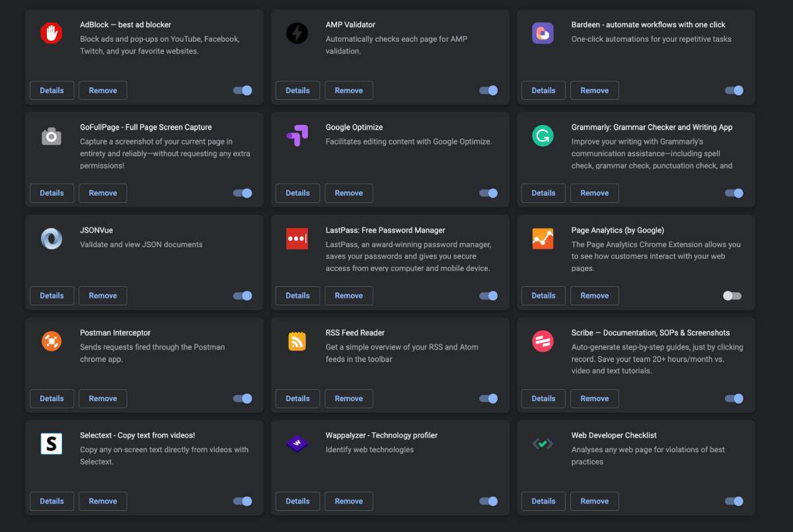Viewport: 793px width, 532px height.
Task: Click the AMP Validator lightning bolt icon
Action: (297, 33)
